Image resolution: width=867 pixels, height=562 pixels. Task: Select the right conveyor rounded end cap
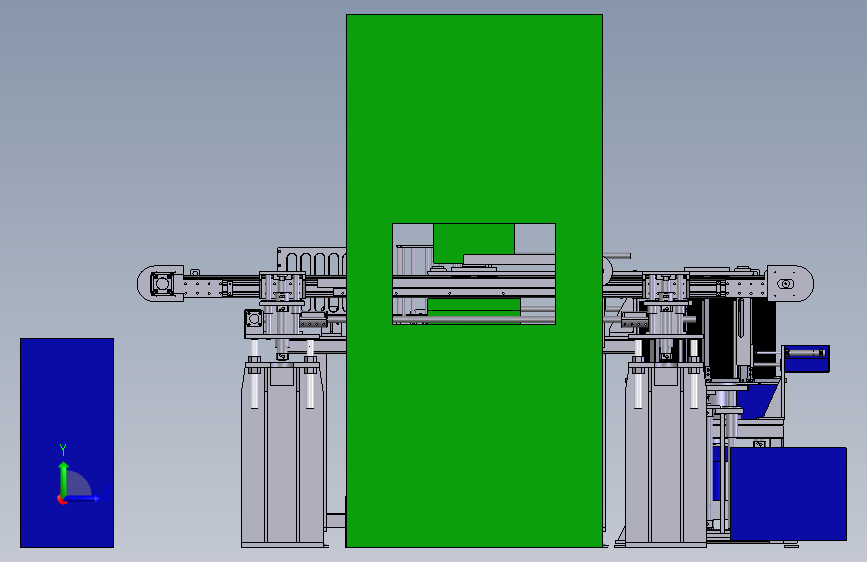click(790, 283)
